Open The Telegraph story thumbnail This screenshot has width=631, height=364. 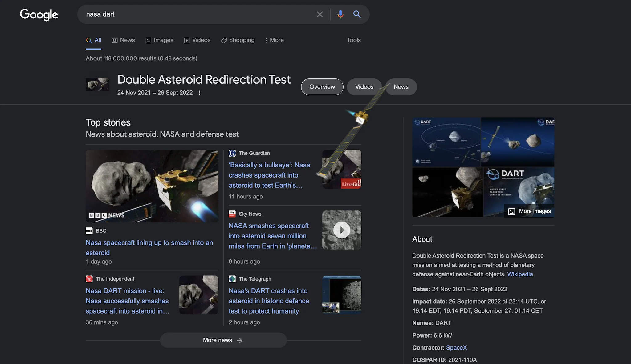point(342,295)
